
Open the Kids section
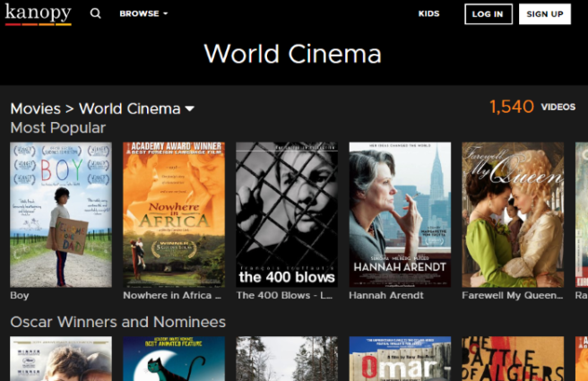coord(429,14)
